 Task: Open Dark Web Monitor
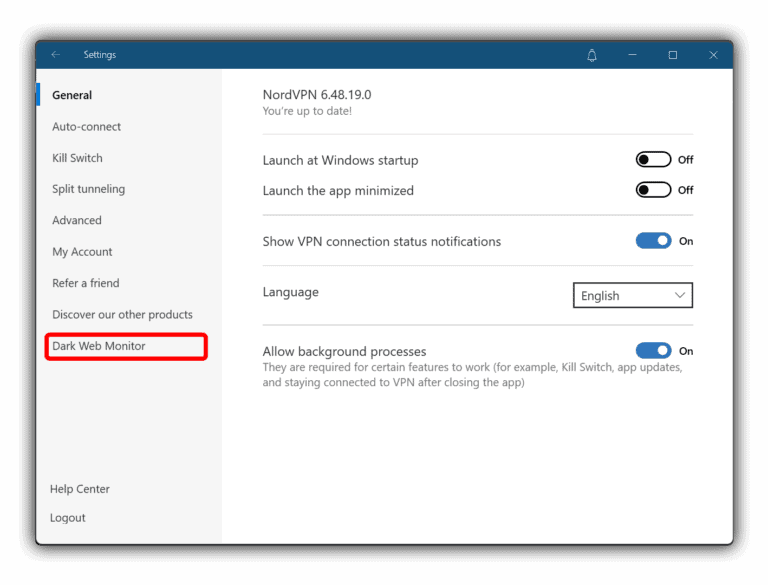tap(99, 346)
